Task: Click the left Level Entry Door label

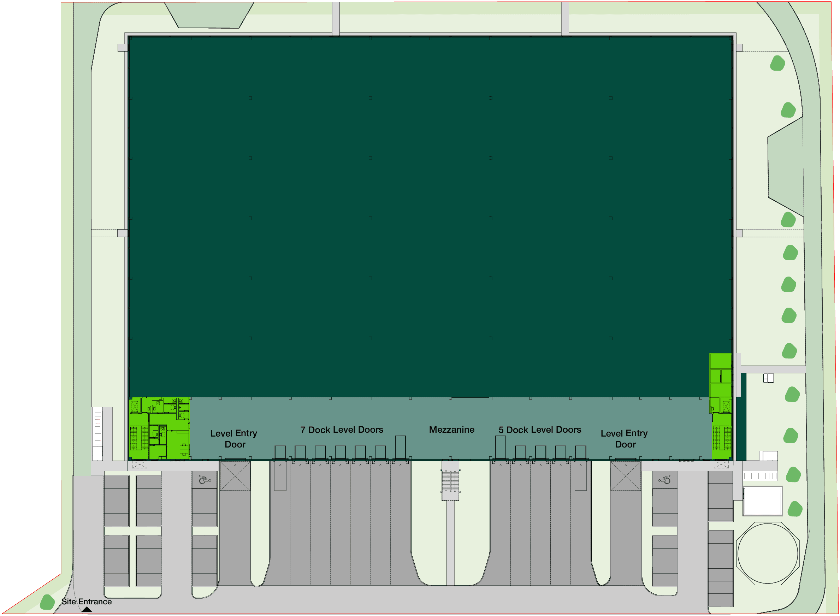Action: (234, 438)
